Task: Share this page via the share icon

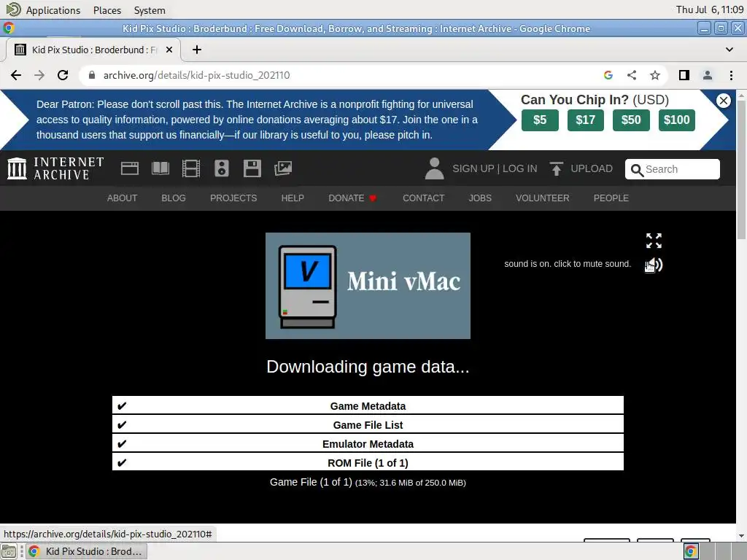Action: [x=632, y=75]
